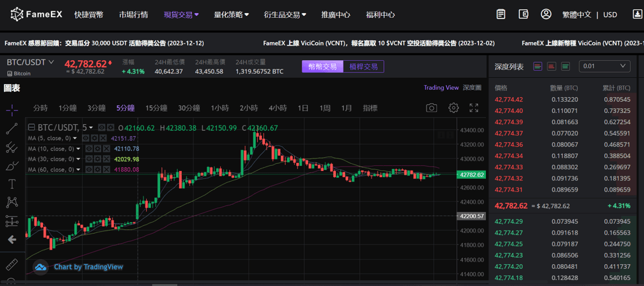Toggle visibility of MA 5 indicator
The image size is (644, 286).
click(86, 139)
